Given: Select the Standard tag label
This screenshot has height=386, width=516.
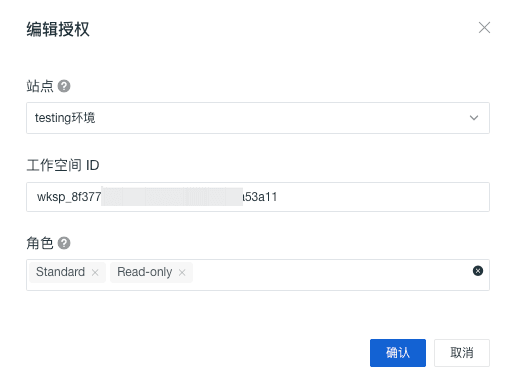Looking at the screenshot, I should coord(60,272).
